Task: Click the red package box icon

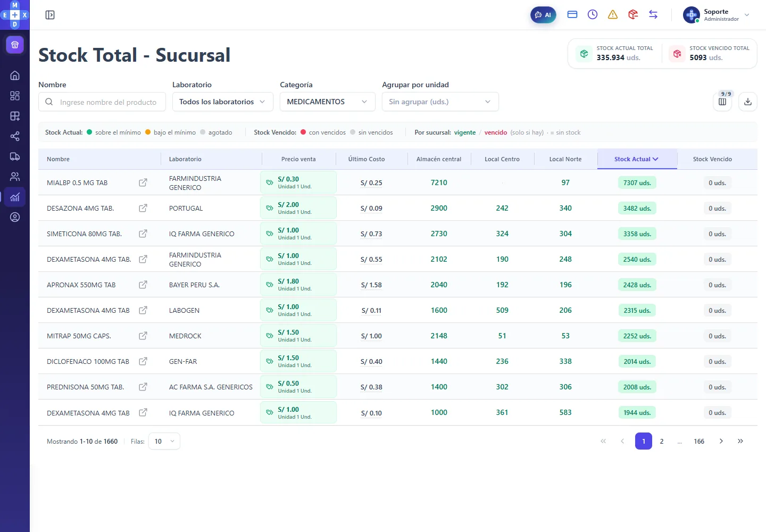Action: [x=633, y=15]
